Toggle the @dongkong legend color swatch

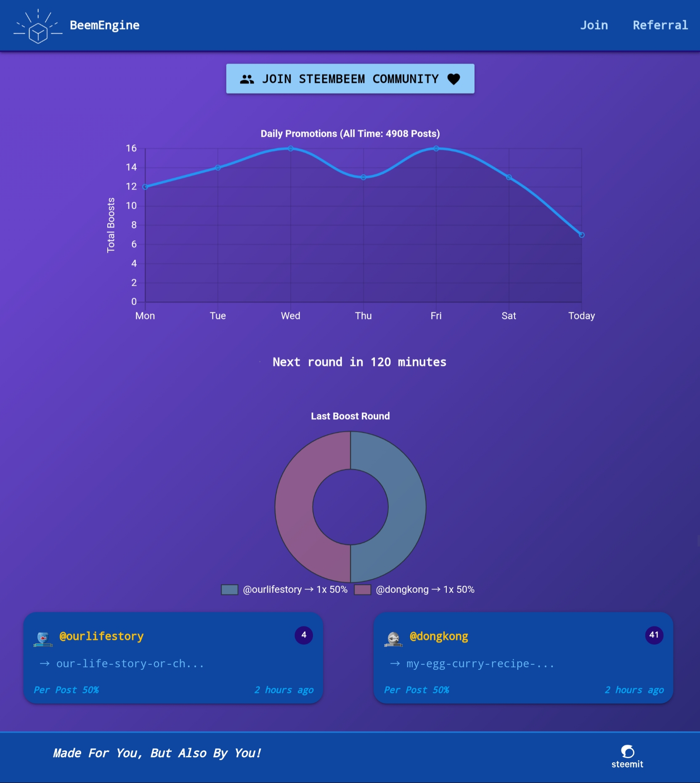pyautogui.click(x=362, y=589)
